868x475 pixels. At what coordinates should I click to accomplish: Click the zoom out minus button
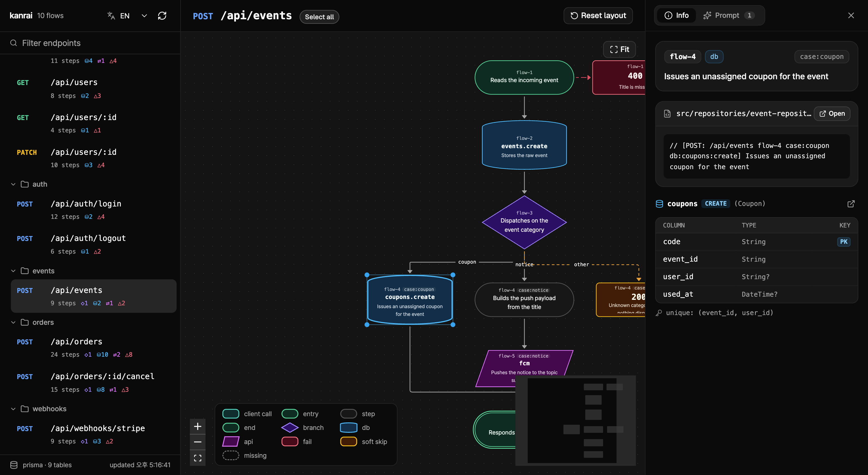[x=198, y=442]
